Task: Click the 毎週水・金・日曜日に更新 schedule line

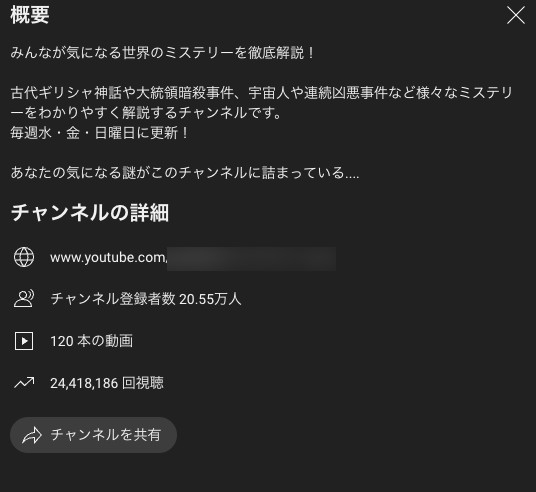Action: coord(99,133)
